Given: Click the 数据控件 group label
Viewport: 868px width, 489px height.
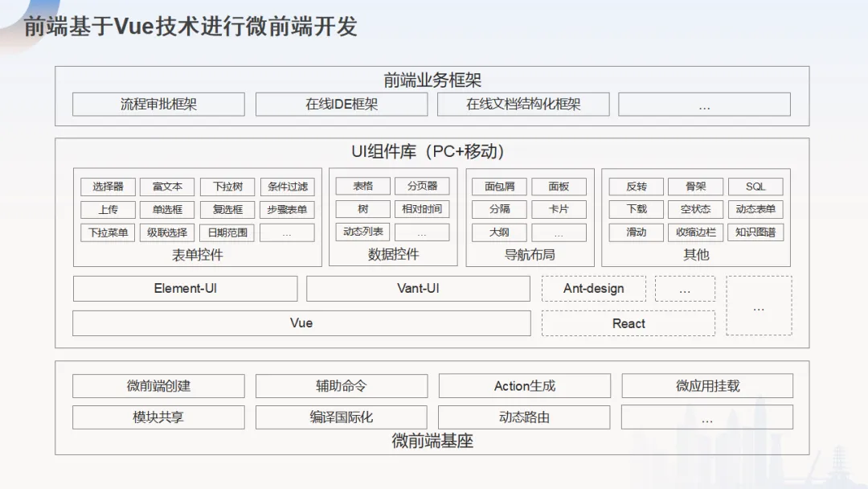Looking at the screenshot, I should 393,254.
